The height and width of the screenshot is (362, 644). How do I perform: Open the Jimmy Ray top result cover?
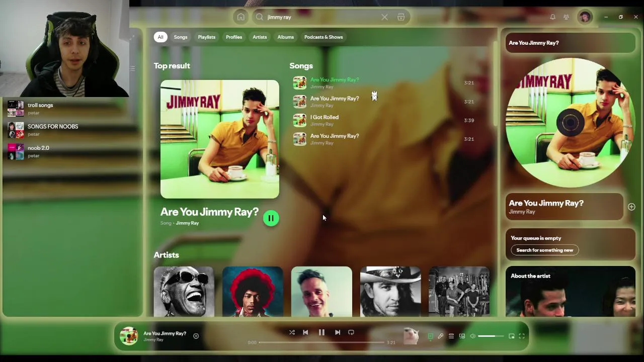[220, 139]
